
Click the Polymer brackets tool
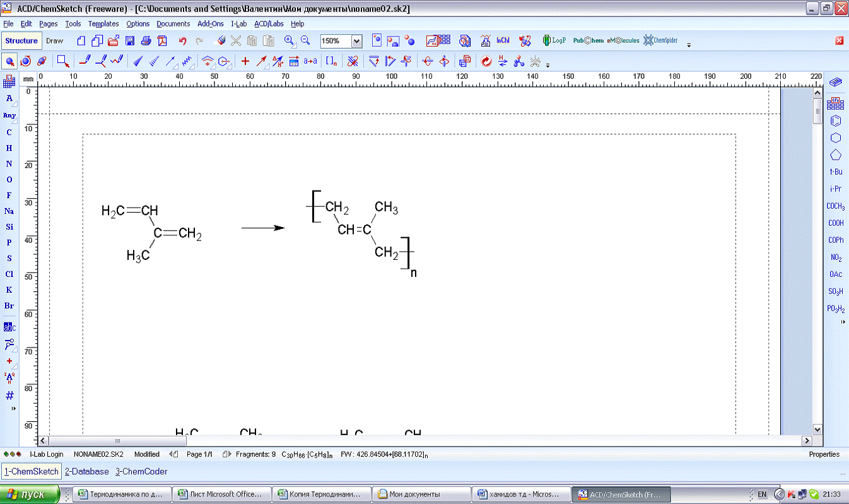[x=331, y=61]
